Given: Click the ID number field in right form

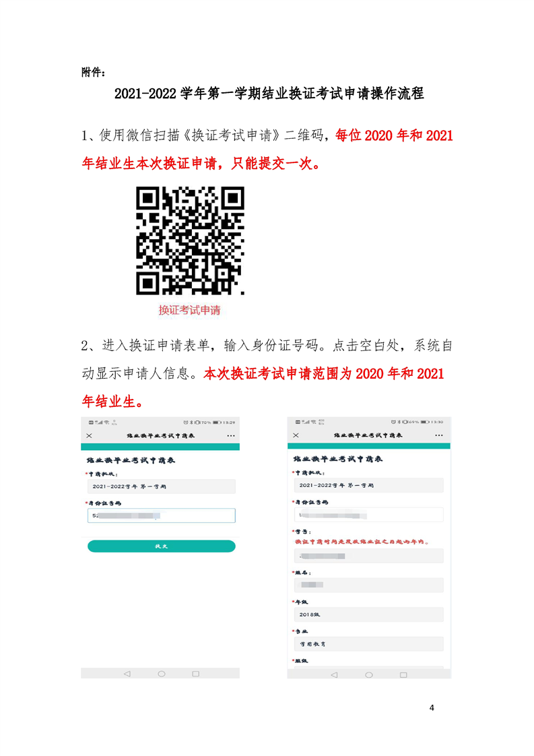Looking at the screenshot, I should [x=369, y=515].
